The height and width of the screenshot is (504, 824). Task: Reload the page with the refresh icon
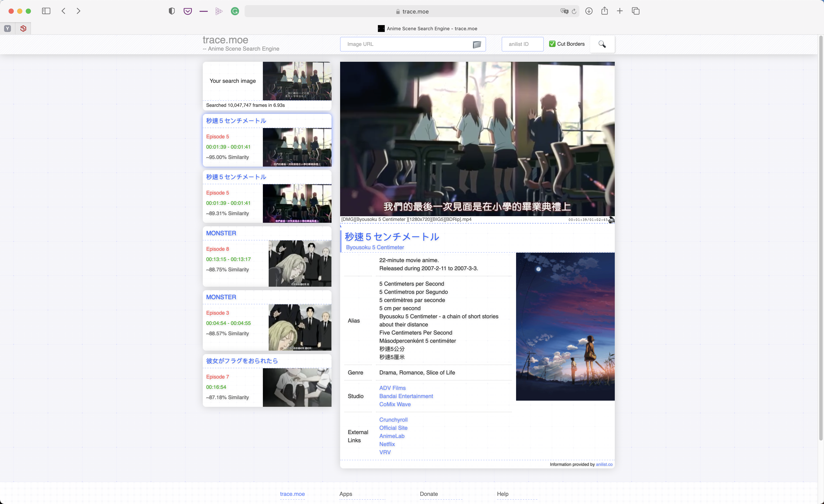point(574,11)
